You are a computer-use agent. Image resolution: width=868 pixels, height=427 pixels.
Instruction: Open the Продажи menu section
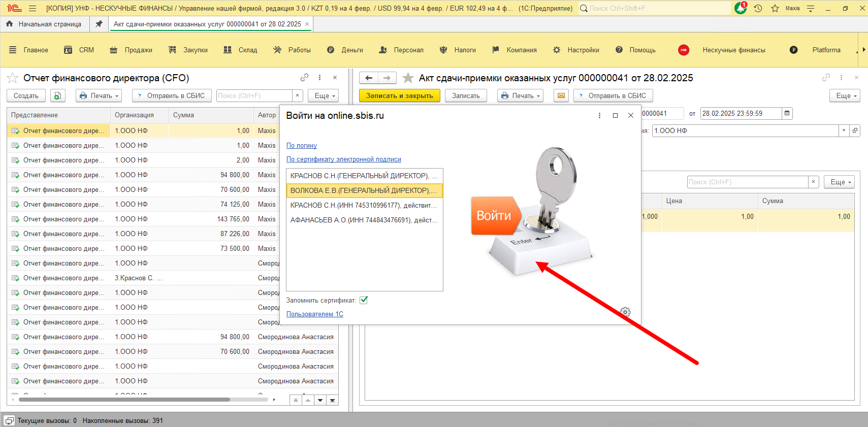(138, 50)
